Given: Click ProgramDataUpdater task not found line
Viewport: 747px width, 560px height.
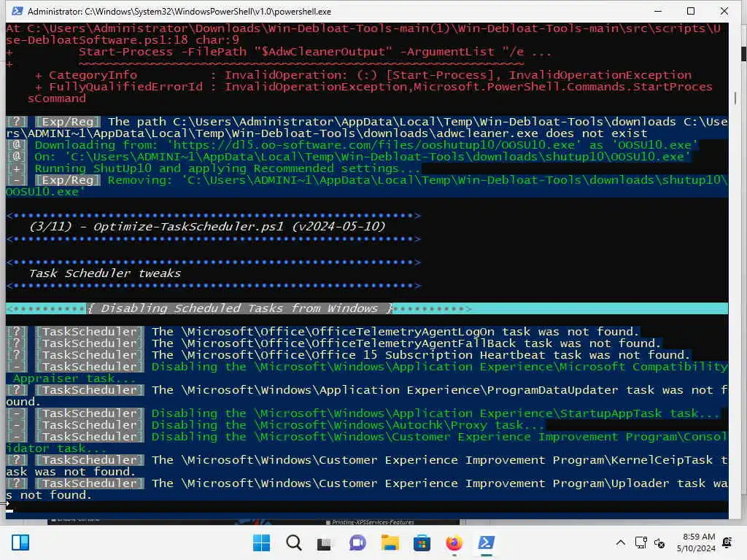Looking at the screenshot, I should click(x=367, y=396).
